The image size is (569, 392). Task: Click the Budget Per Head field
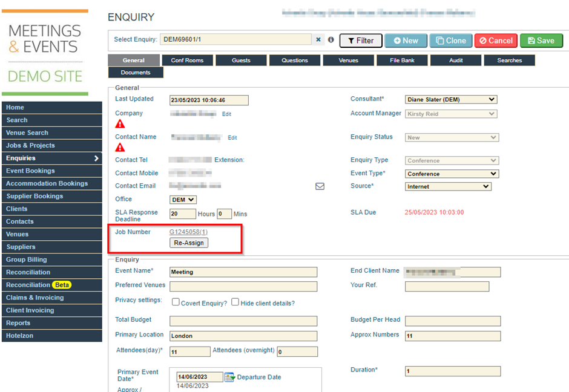coord(453,321)
